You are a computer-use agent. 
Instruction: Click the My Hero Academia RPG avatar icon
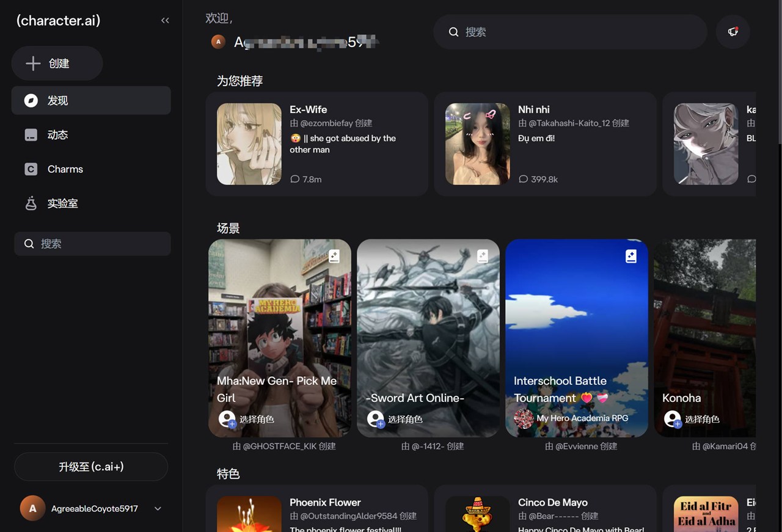pos(524,418)
